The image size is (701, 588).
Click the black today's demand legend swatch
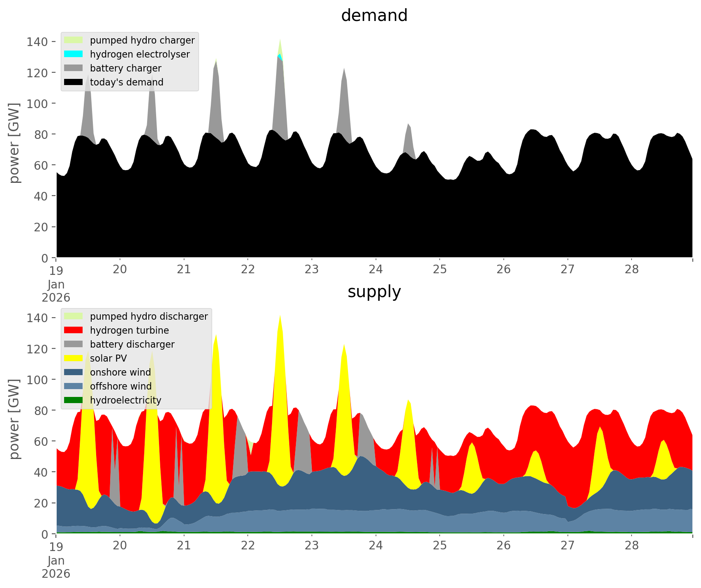coord(74,82)
